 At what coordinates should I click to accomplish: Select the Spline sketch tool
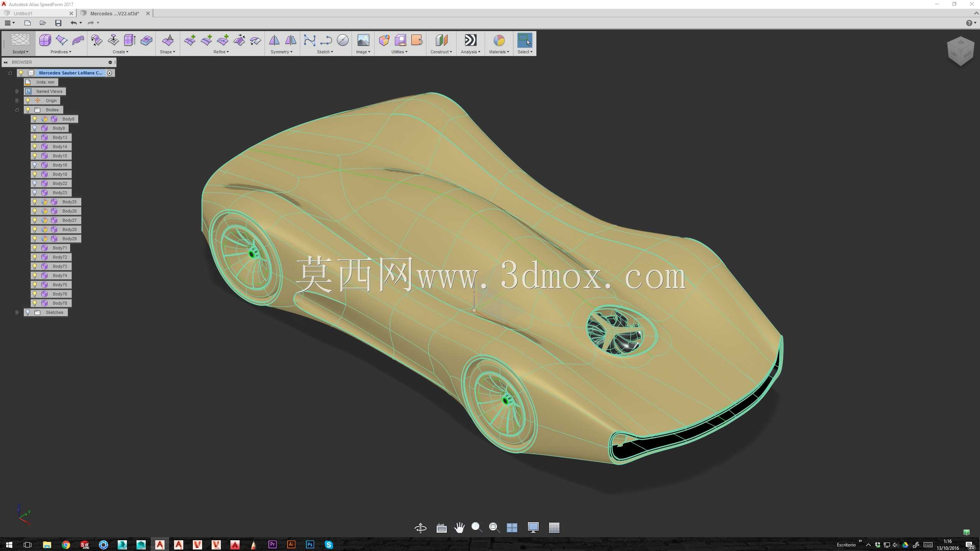point(309,40)
